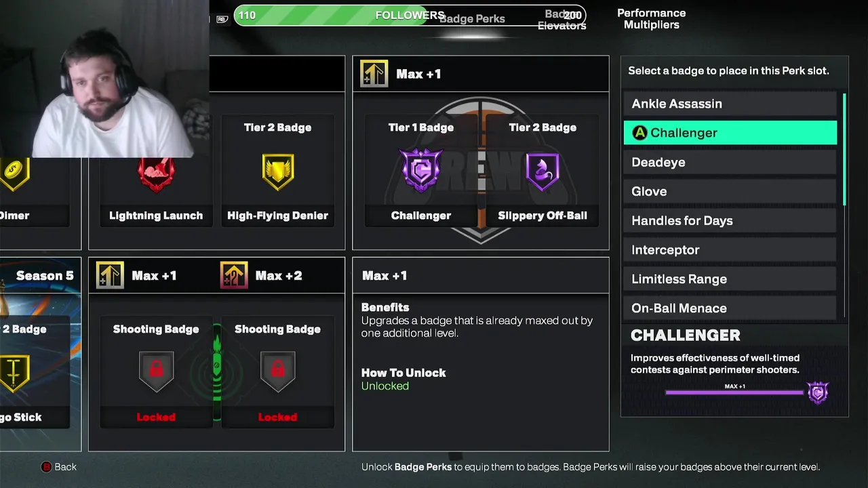This screenshot has width=868, height=488.
Task: Select the highlighted Challenger list entry
Action: (x=730, y=133)
